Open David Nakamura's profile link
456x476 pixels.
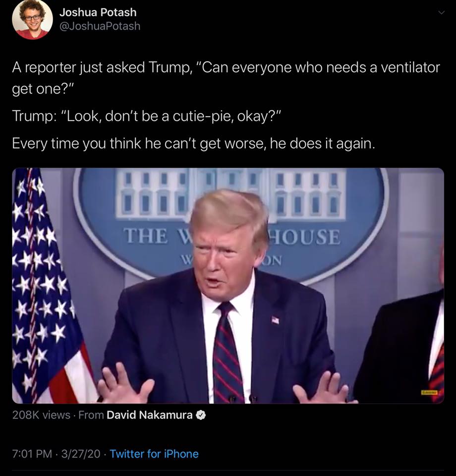coord(150,415)
